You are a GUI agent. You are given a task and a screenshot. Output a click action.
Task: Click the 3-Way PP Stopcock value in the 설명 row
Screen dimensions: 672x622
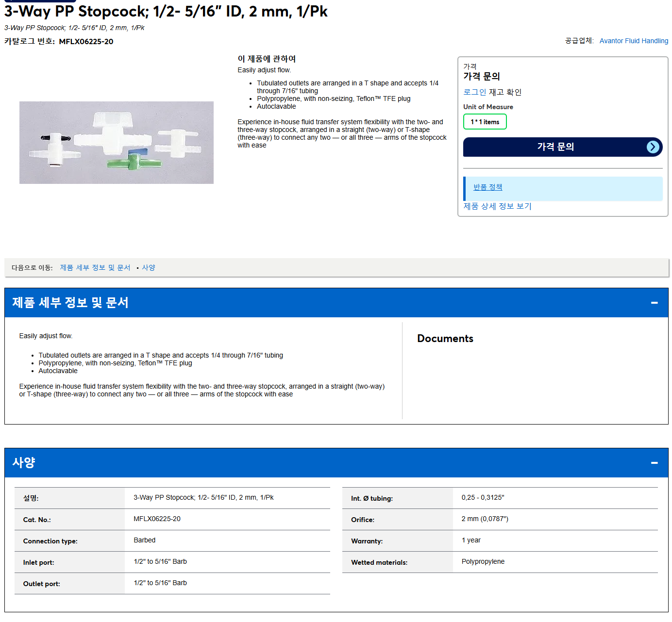pyautogui.click(x=203, y=498)
